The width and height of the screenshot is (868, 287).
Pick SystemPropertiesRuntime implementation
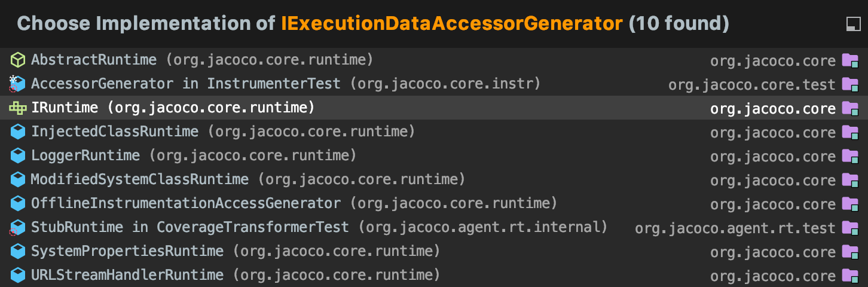127,251
